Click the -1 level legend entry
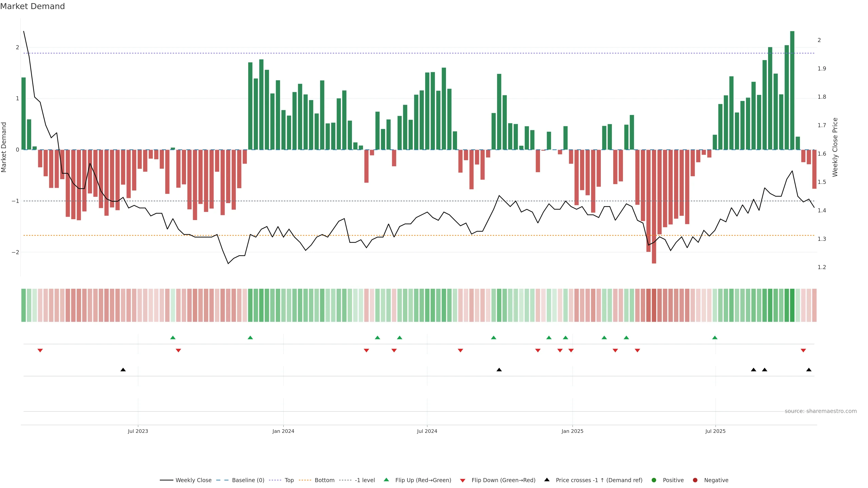 point(365,480)
